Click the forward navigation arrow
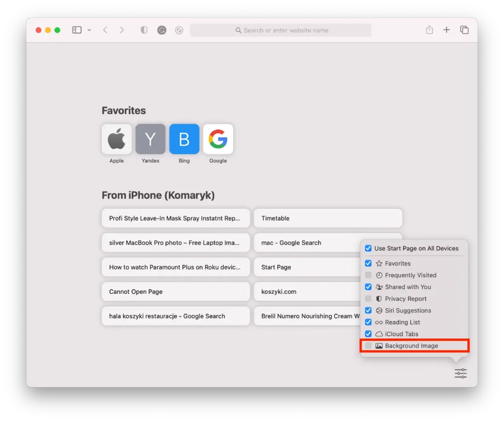 point(121,30)
